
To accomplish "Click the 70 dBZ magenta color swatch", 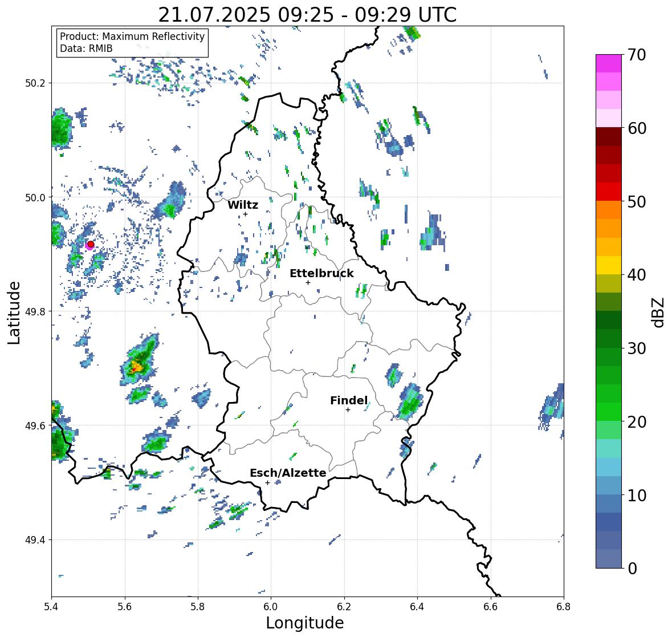I will click(x=609, y=63).
